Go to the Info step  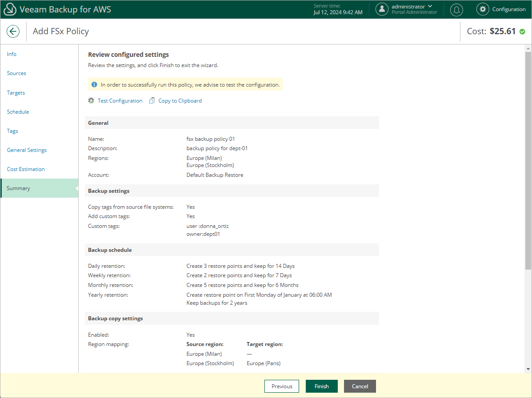12,54
